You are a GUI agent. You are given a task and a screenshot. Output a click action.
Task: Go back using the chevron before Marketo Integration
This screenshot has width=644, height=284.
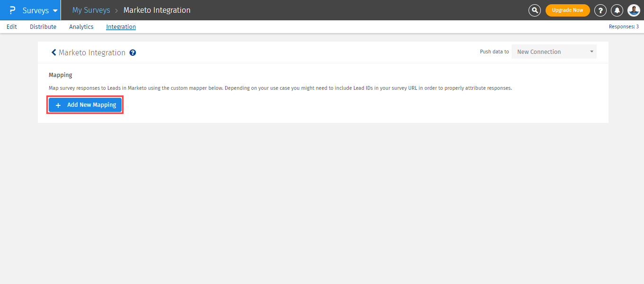tap(53, 52)
